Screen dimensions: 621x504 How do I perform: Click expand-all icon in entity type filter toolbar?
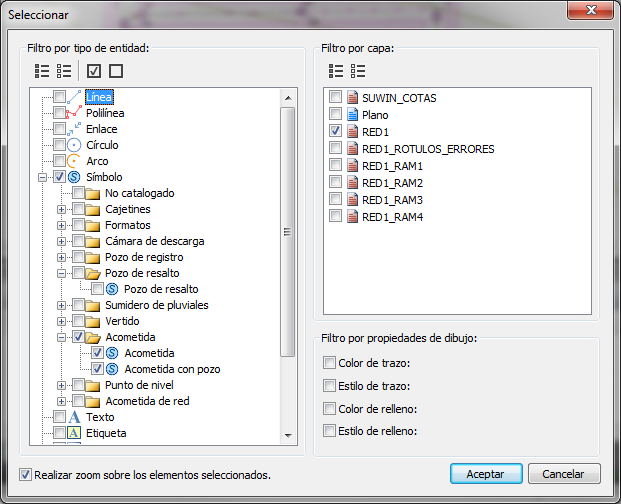pyautogui.click(x=42, y=71)
